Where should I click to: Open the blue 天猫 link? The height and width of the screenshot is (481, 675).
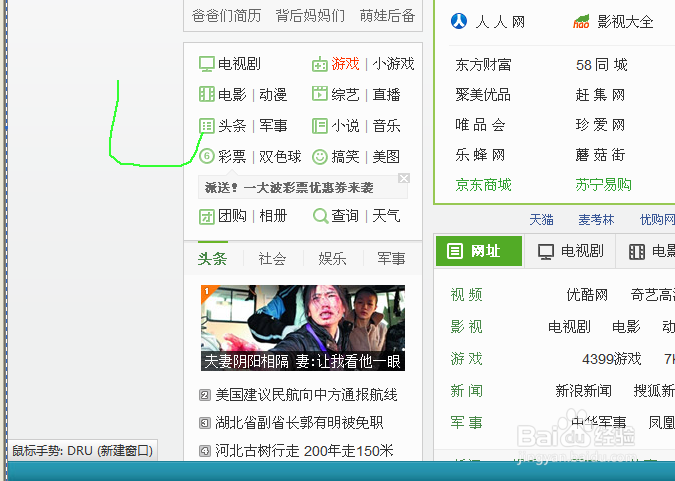coord(542,220)
